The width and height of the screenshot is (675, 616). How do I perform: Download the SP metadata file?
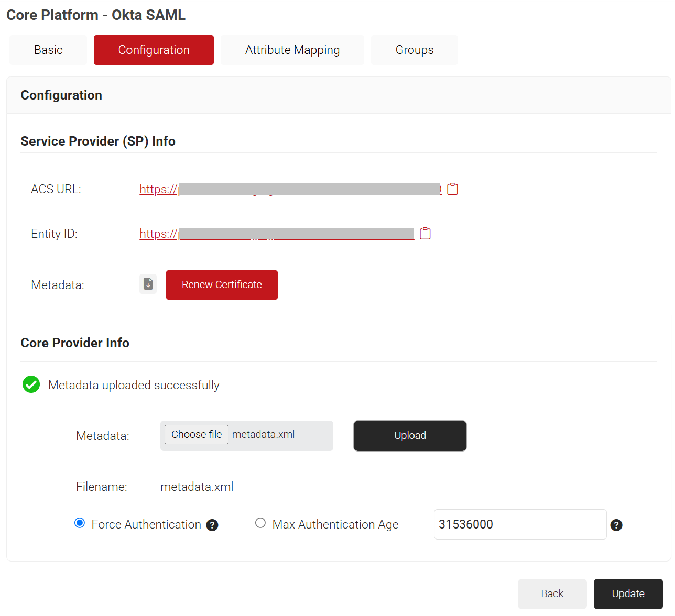point(148,284)
